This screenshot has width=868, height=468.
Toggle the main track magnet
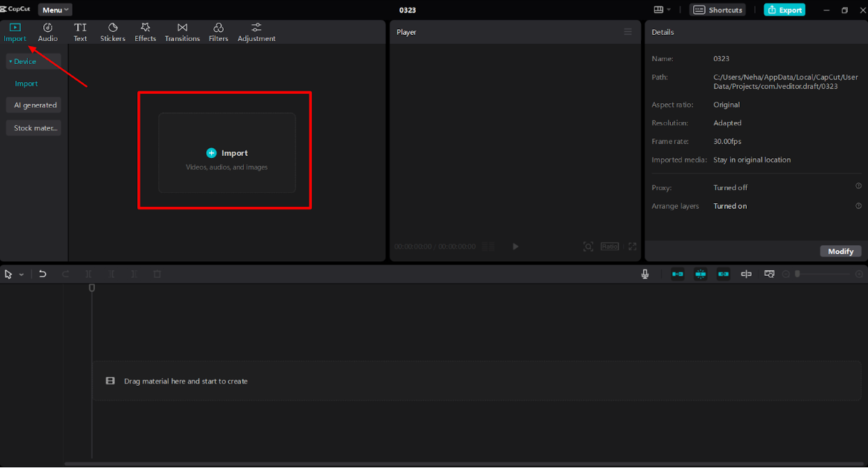(677, 274)
